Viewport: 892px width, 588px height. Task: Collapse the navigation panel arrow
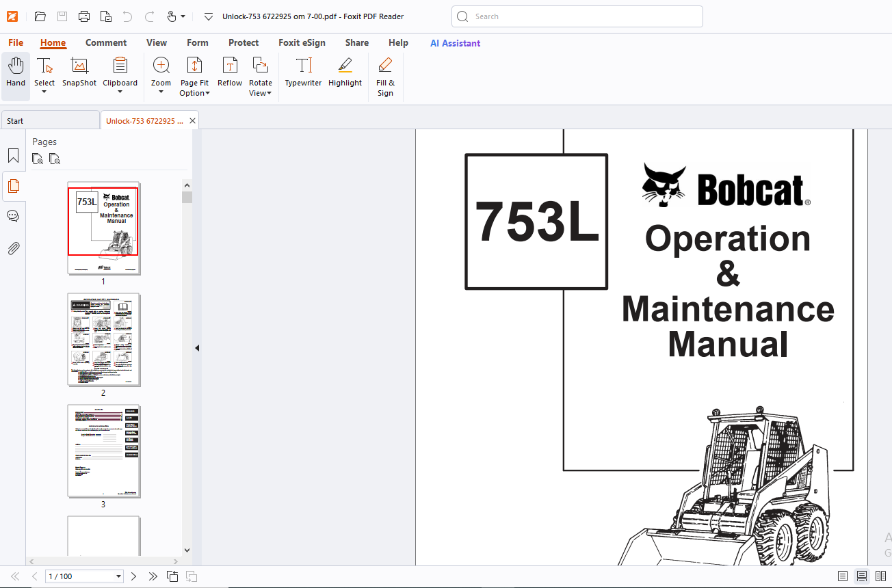click(197, 348)
